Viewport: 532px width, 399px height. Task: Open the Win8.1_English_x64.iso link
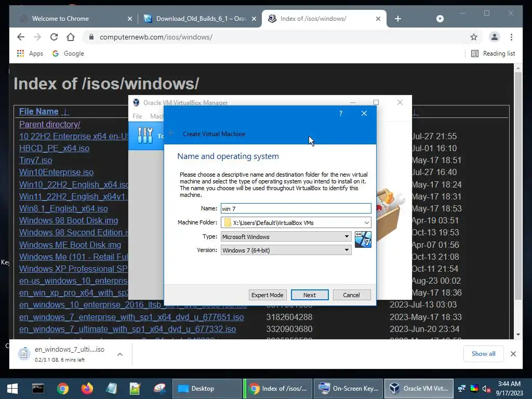(63, 208)
